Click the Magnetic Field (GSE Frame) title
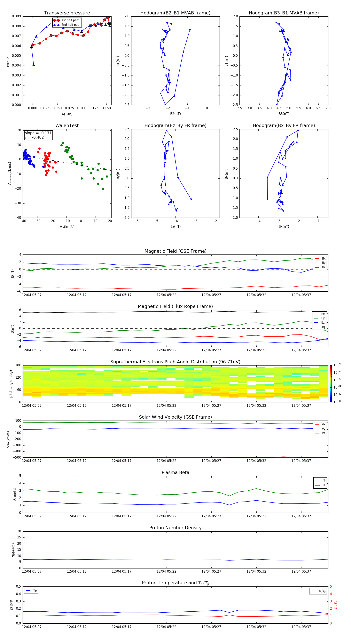The width and height of the screenshot is (351, 644). 175,251
